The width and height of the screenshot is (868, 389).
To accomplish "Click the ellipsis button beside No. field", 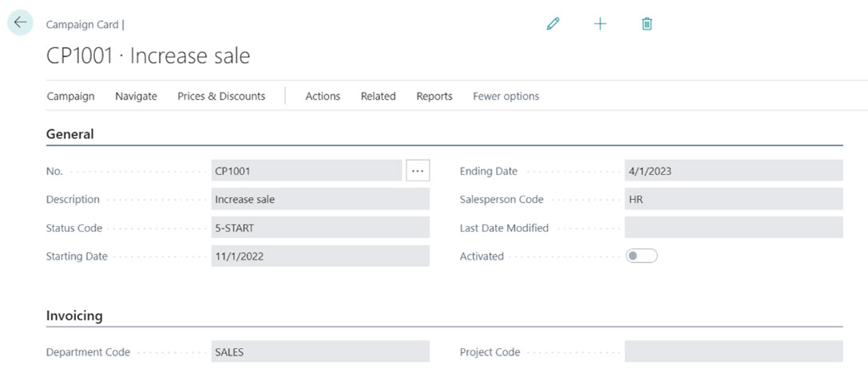I will point(418,171).
